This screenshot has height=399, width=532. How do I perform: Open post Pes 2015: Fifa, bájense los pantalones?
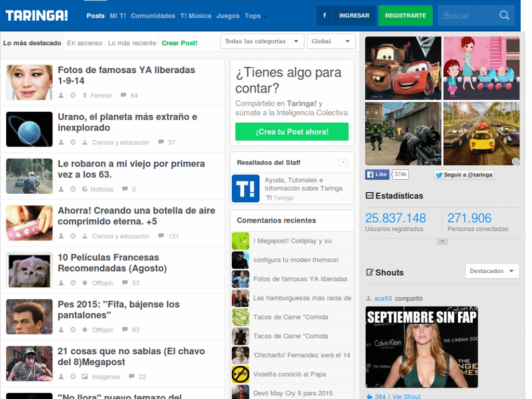(118, 310)
